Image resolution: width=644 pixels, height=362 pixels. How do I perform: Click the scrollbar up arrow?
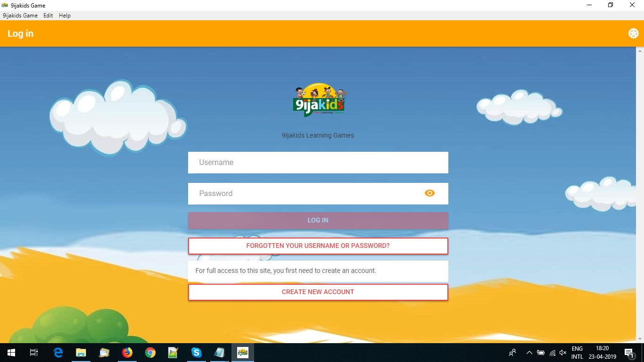point(640,50)
